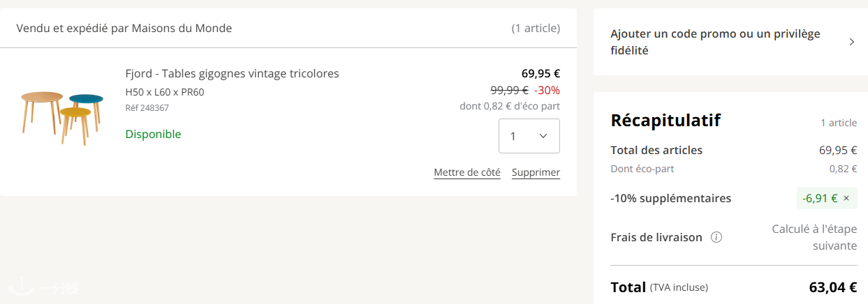The width and height of the screenshot is (868, 304).
Task: Click the product reference Réf 248367
Action: click(147, 108)
